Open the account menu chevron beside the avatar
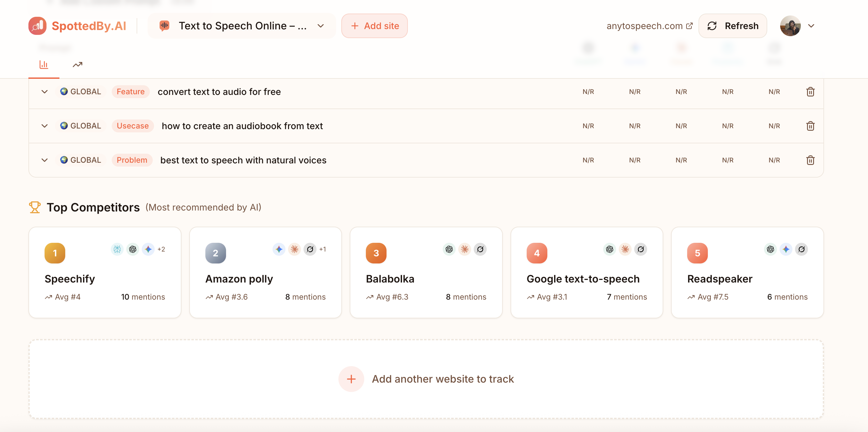868x432 pixels. pyautogui.click(x=811, y=26)
